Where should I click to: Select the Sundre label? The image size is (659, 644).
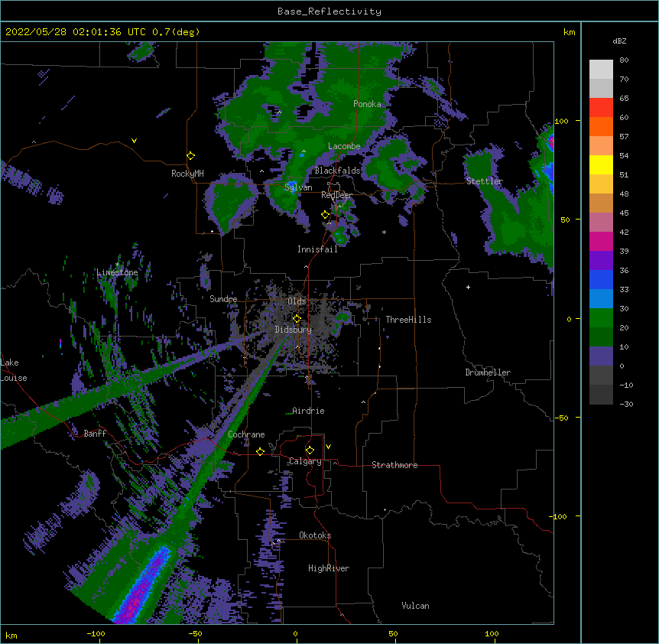223,299
